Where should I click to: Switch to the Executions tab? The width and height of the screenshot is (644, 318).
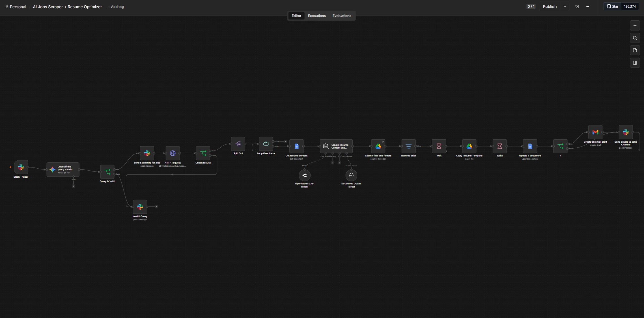click(x=317, y=16)
